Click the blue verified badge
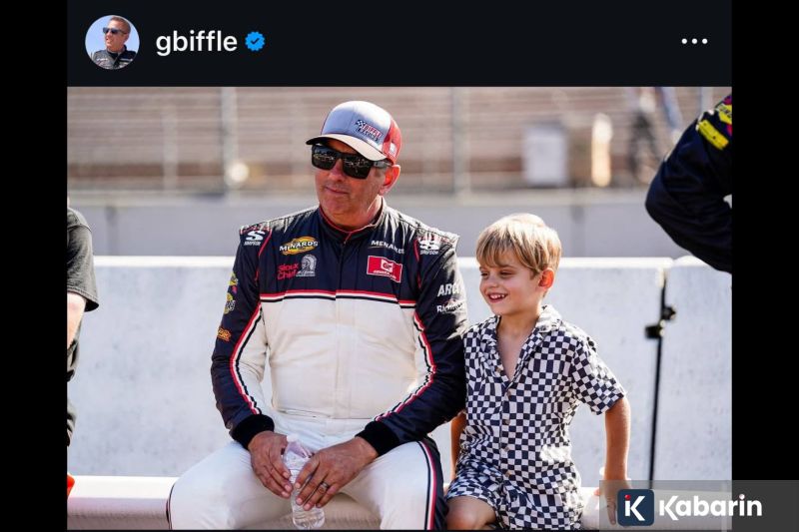The width and height of the screenshot is (799, 532). pos(255,41)
